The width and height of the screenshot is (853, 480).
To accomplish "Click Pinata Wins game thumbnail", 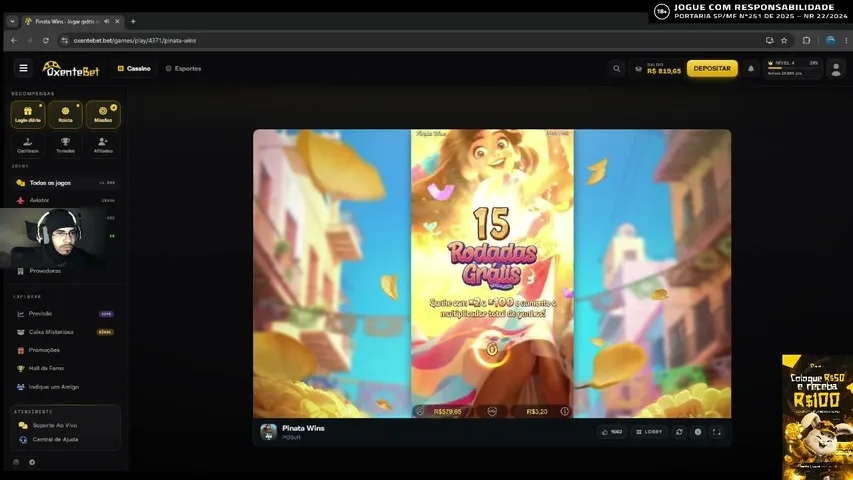I will (x=268, y=432).
